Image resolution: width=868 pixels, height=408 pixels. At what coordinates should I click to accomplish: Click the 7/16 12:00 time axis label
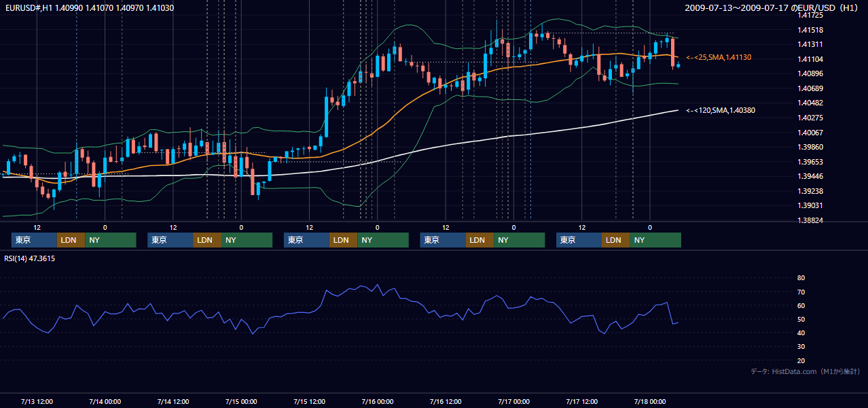tap(445, 401)
